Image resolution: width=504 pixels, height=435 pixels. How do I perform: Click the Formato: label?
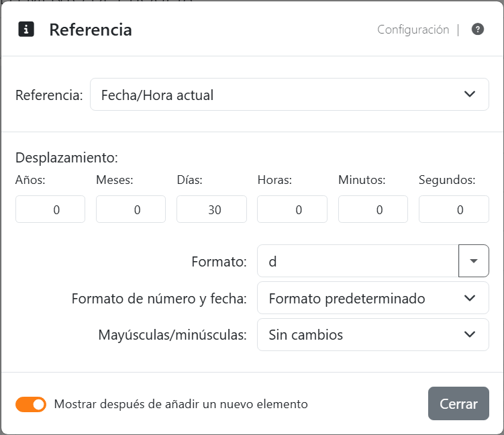coord(219,261)
